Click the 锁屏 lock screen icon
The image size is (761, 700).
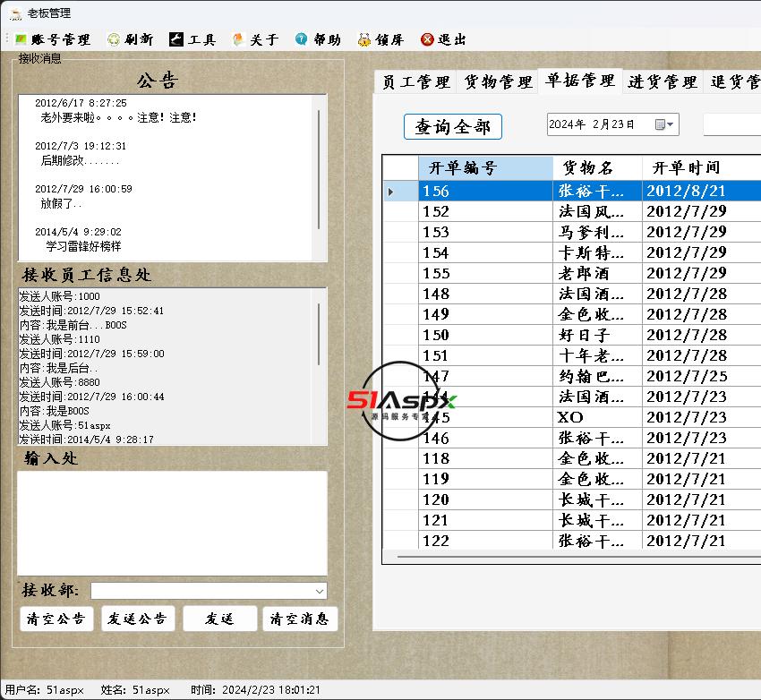tap(364, 39)
